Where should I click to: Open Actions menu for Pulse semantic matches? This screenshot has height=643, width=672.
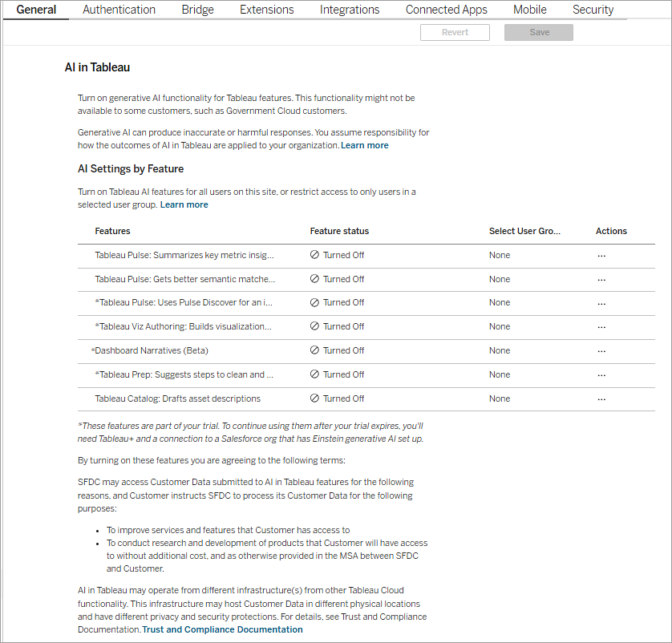coord(602,278)
